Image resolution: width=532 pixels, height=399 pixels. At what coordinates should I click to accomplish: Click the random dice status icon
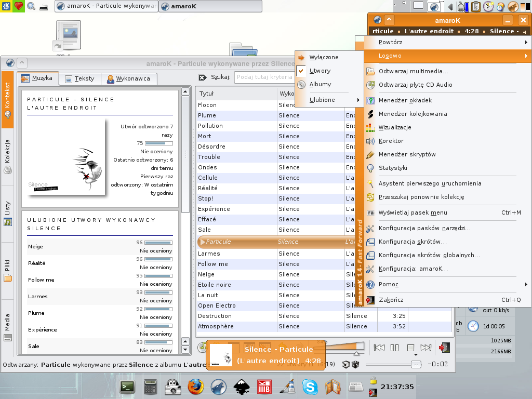[x=355, y=364]
